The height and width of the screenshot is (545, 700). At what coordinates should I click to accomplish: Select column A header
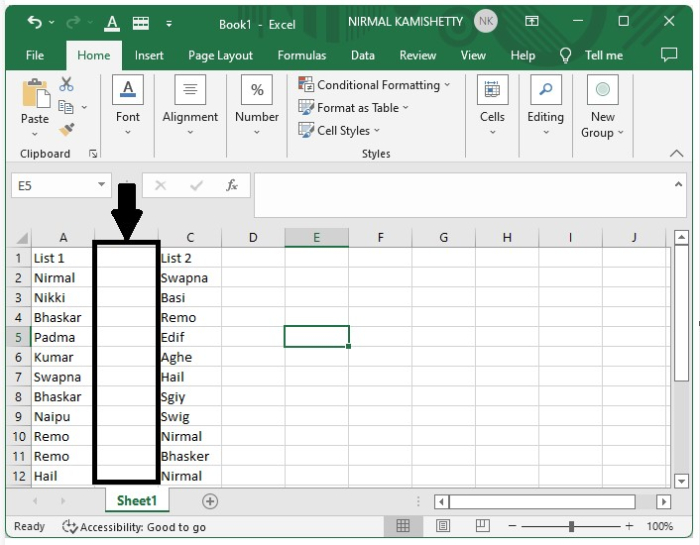[x=63, y=237]
